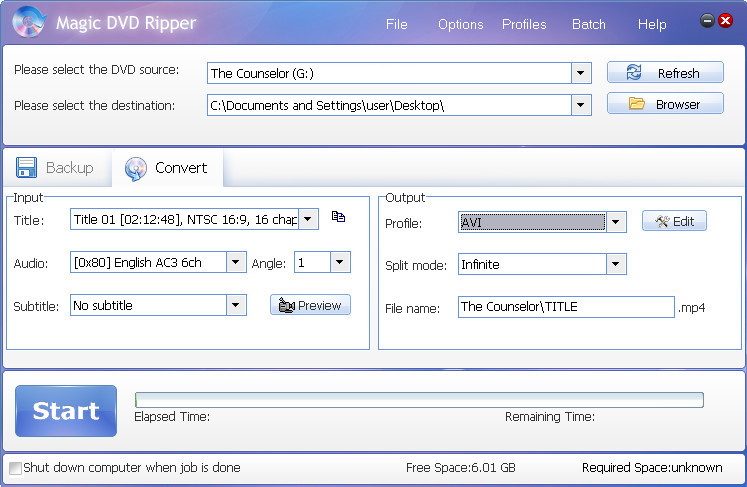Start the conversion job

66,411
